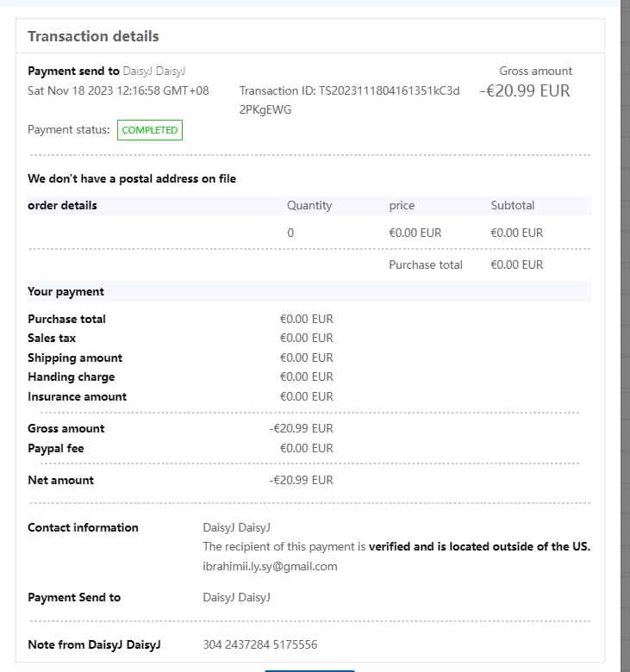Click the COMPLETED payment status badge
The image size is (630, 672).
point(150,130)
